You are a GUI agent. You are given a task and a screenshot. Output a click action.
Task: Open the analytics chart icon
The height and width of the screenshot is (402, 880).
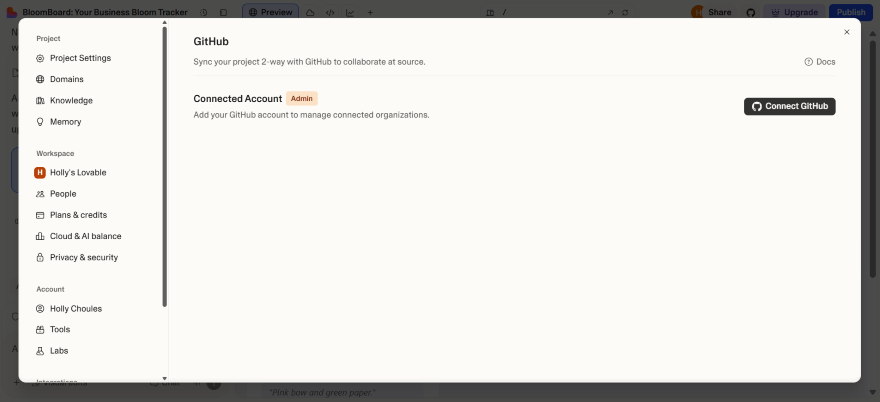(350, 12)
